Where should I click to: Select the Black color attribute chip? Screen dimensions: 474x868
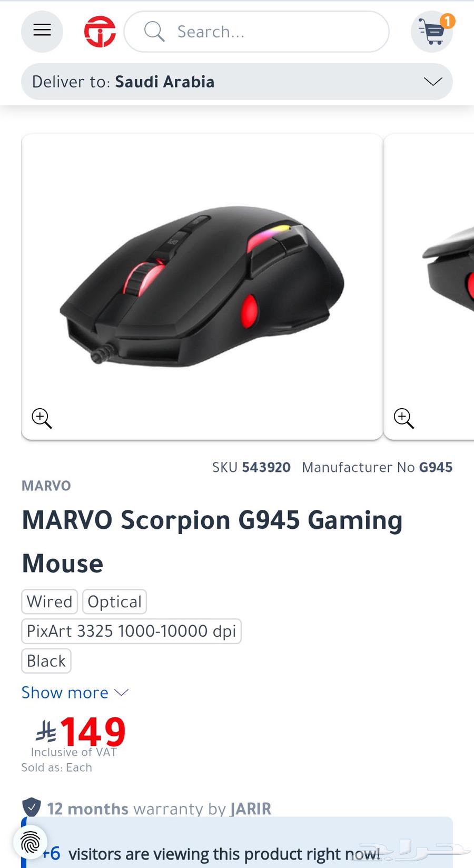46,661
